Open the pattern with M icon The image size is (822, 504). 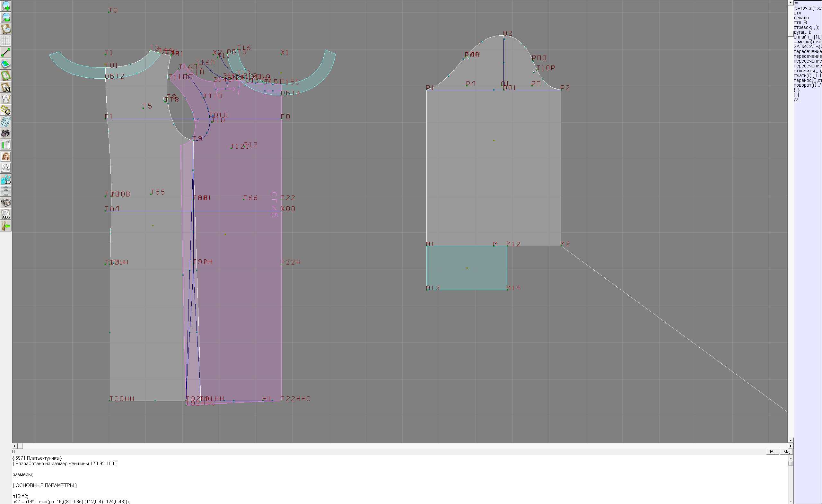click(x=6, y=87)
